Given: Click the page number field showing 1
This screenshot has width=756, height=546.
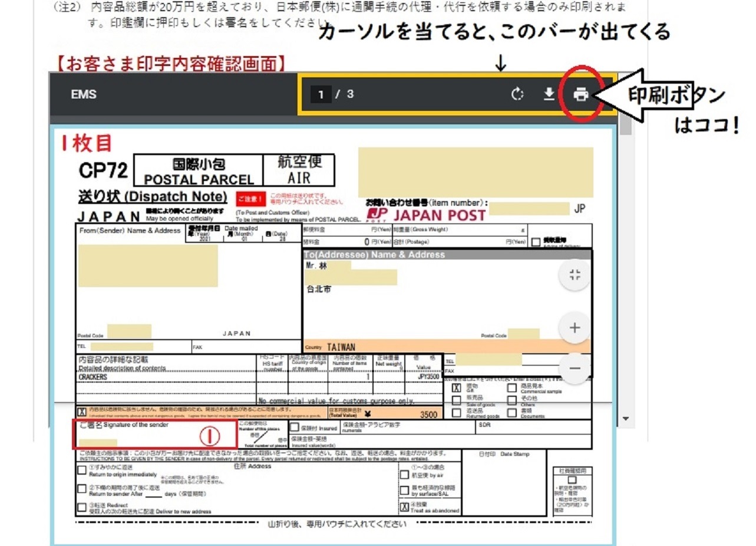Looking at the screenshot, I should (x=321, y=94).
